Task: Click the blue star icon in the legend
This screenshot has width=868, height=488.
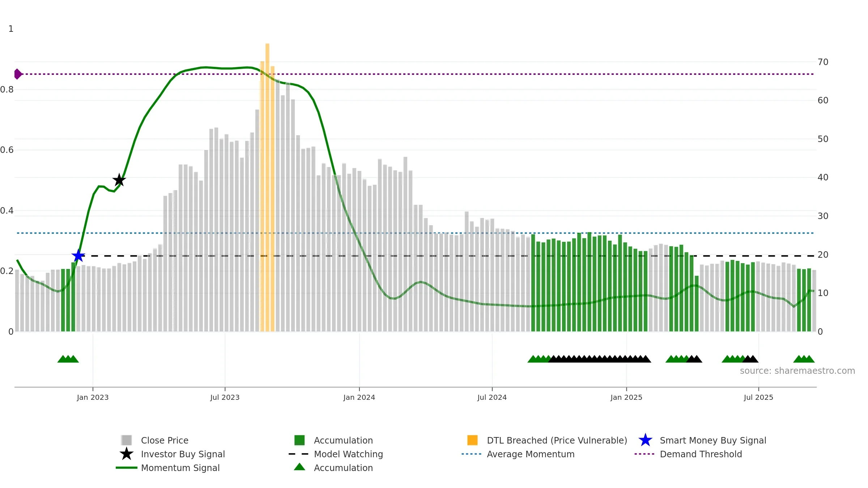Action: point(645,440)
